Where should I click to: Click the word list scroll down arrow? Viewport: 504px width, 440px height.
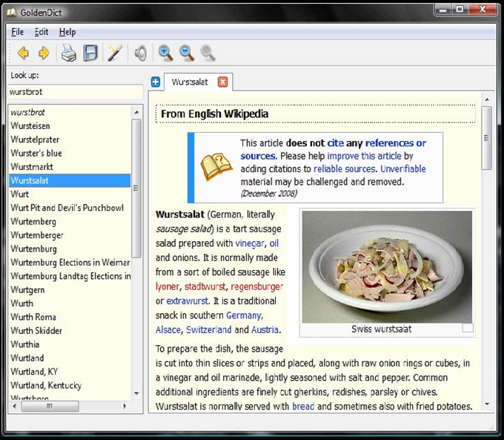[x=136, y=393]
